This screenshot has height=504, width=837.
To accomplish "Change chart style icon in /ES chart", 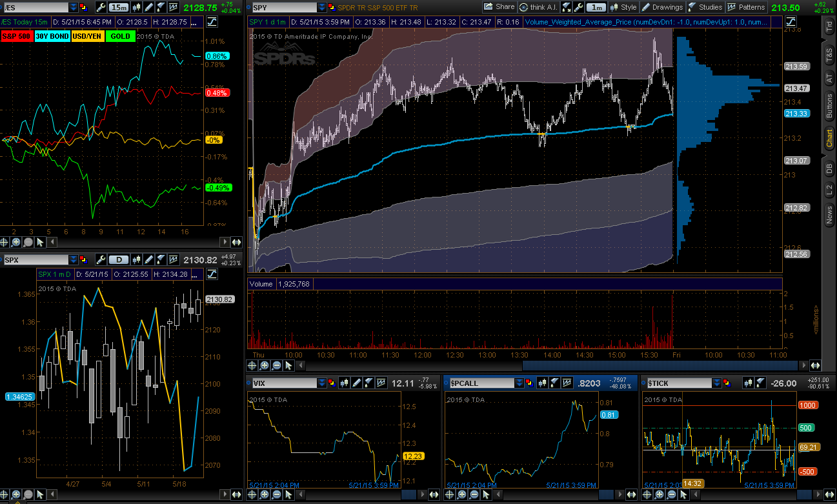I will 137,7.
